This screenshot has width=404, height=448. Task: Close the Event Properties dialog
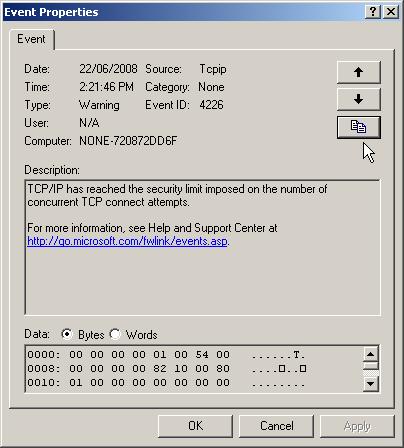[x=391, y=12]
